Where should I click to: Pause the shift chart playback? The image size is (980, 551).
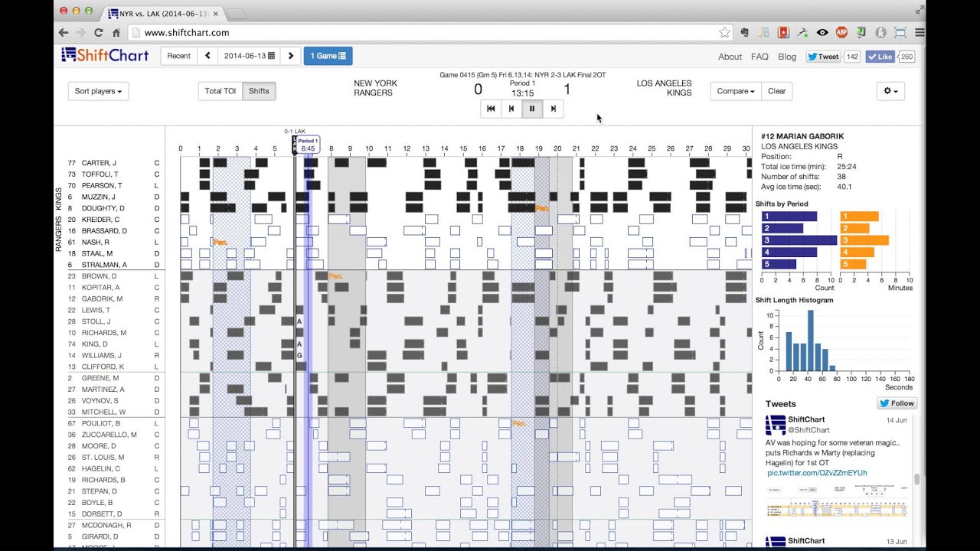coord(532,109)
